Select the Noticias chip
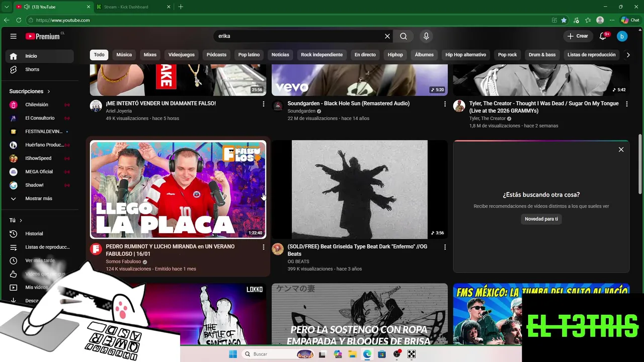 coord(280,55)
